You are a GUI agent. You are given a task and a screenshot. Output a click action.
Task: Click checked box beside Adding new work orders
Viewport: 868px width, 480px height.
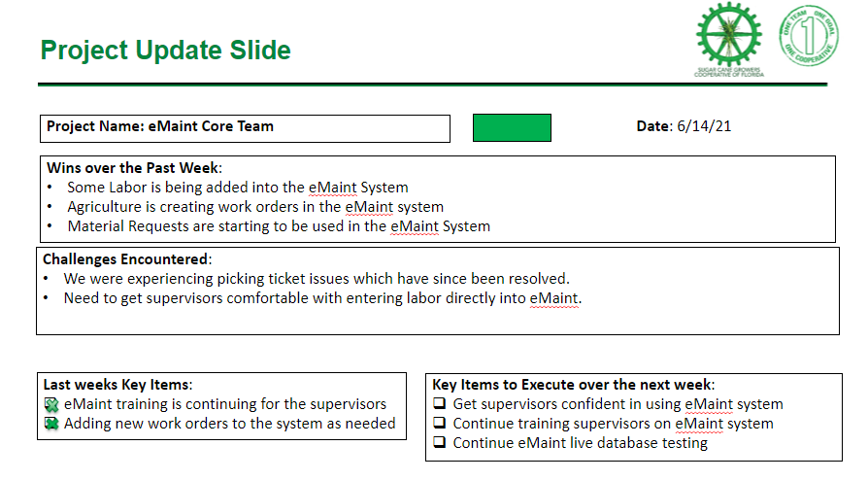pyautogui.click(x=51, y=425)
